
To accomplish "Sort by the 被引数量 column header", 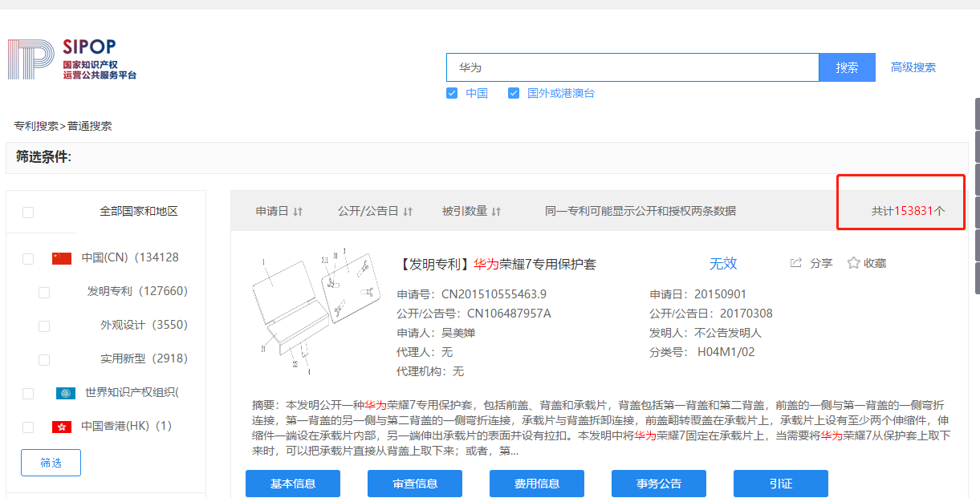I will pyautogui.click(x=465, y=211).
